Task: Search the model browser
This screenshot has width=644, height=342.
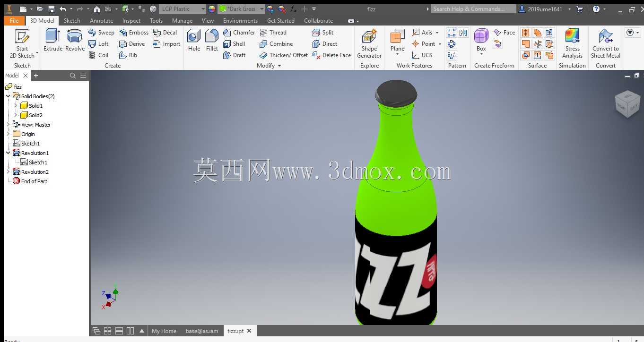Action: (x=73, y=76)
